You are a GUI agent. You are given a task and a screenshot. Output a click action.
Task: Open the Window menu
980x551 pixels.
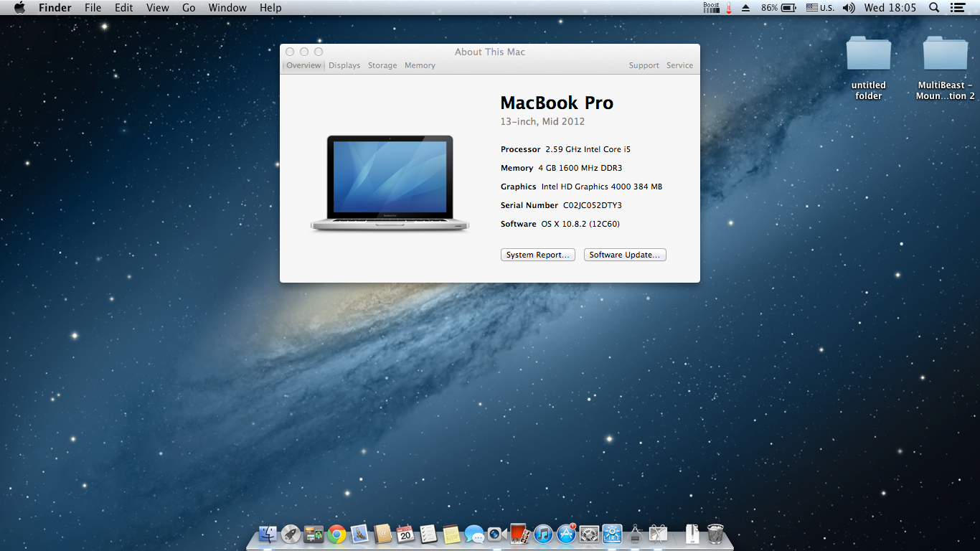pos(227,8)
